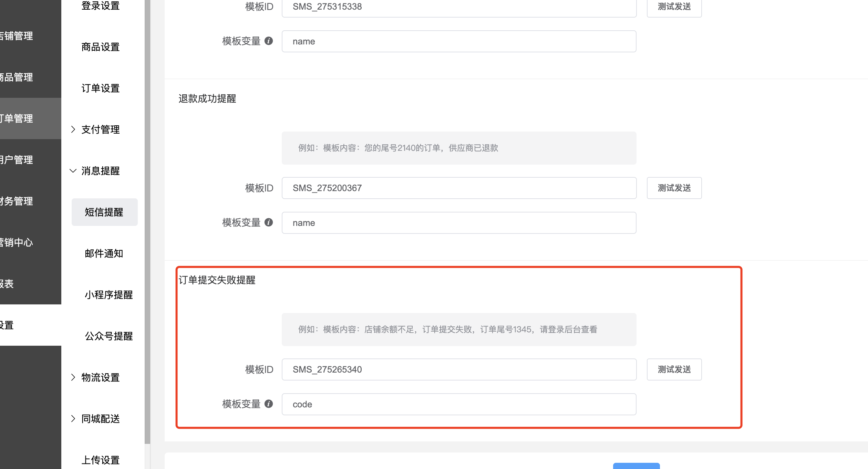Click 测试发送 for template SMS_275200367

coord(674,188)
